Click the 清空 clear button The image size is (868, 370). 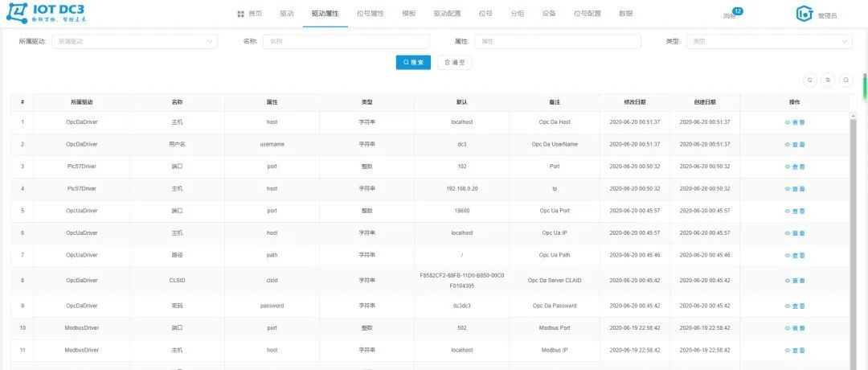454,63
